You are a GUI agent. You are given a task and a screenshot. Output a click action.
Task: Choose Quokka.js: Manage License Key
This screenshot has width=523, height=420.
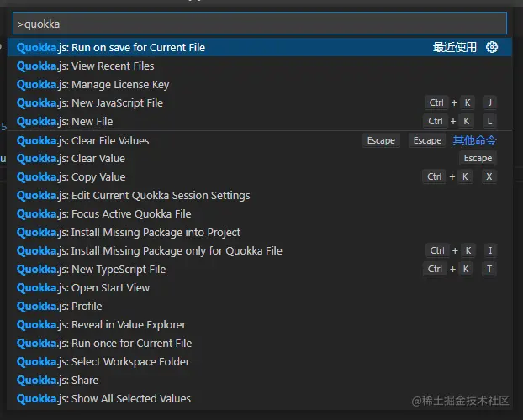(260, 84)
